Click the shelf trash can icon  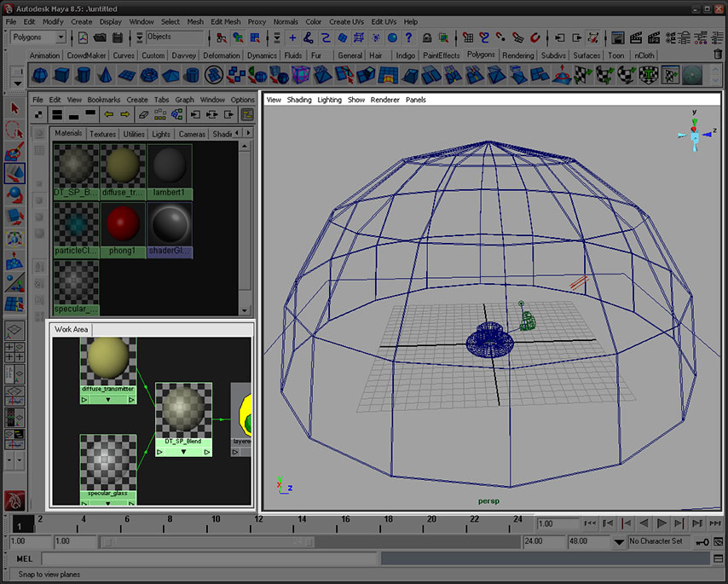pyautogui.click(x=718, y=55)
